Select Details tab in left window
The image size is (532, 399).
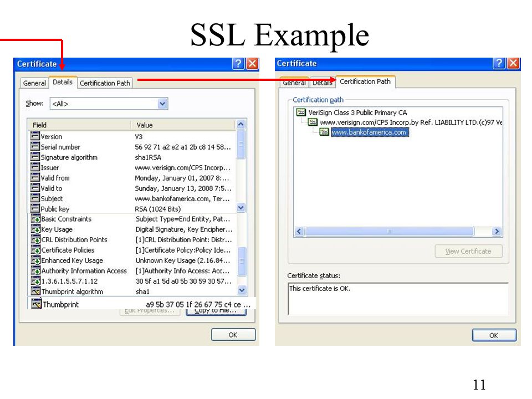coord(63,82)
